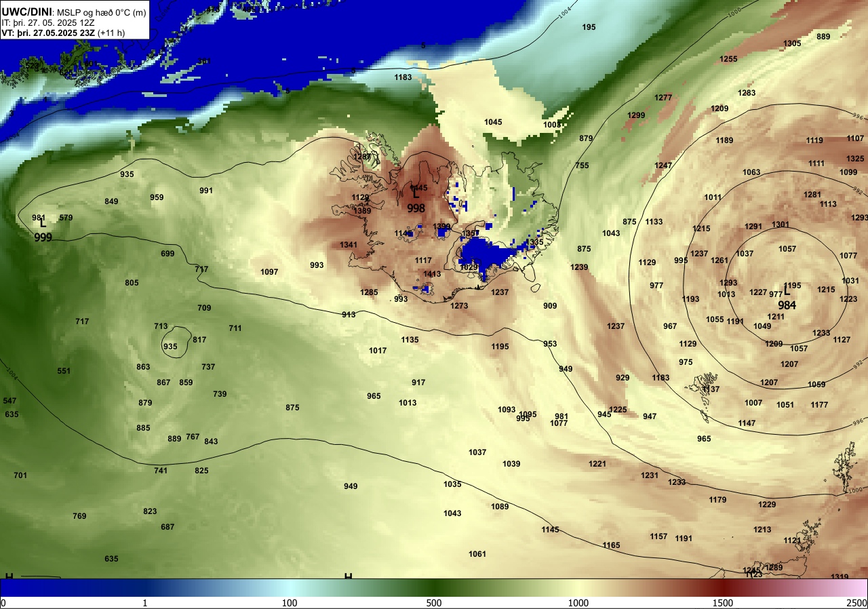Click the height value 849
The width and height of the screenshot is (868, 609).
(x=111, y=201)
